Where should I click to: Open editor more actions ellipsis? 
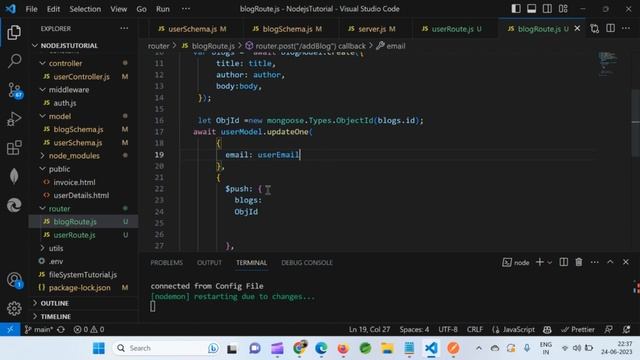[x=626, y=28]
